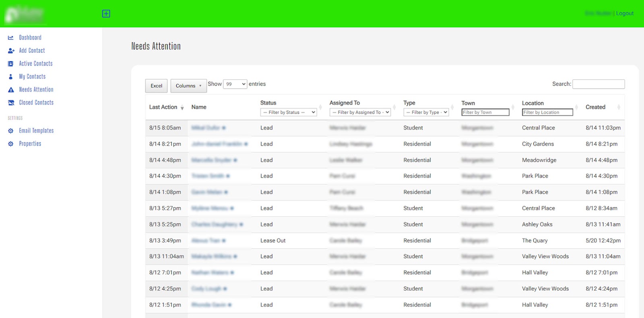The width and height of the screenshot is (644, 318).
Task: Click the Search input box
Action: (599, 84)
